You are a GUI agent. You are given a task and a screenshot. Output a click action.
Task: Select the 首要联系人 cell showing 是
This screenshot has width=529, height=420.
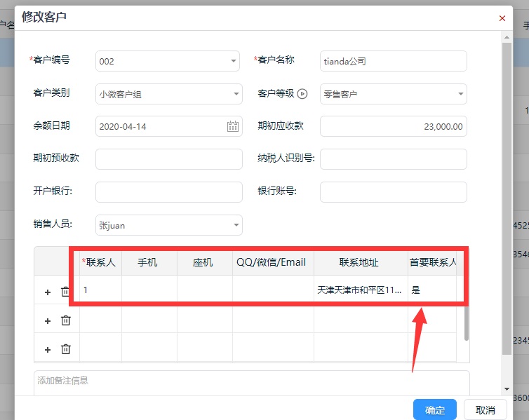click(431, 290)
